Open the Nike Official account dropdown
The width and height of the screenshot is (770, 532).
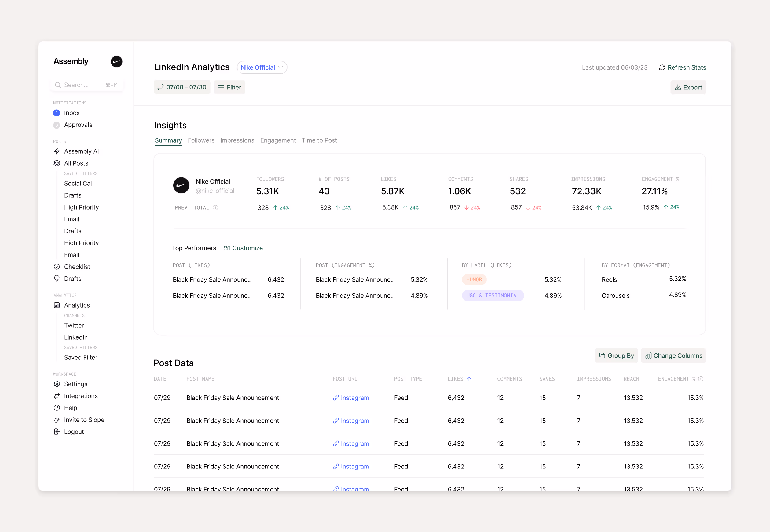coord(262,68)
